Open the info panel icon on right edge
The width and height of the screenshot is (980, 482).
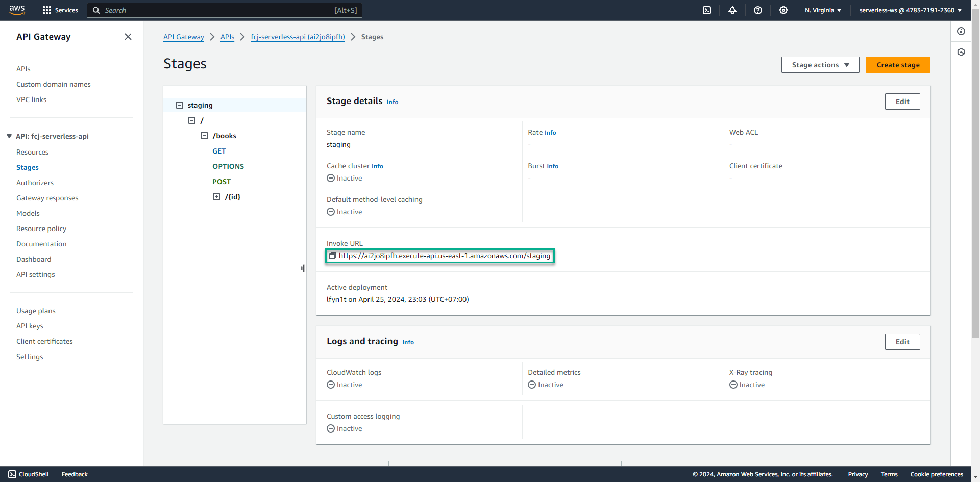tap(961, 31)
